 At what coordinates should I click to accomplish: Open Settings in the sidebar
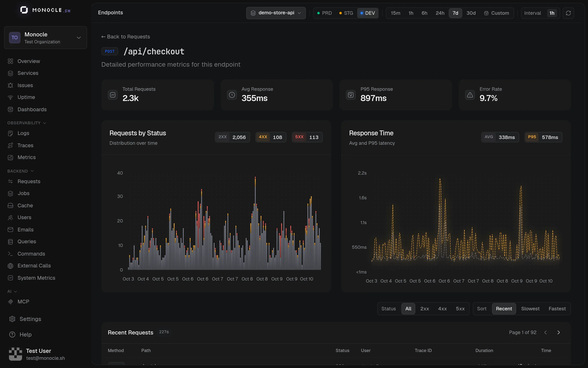[x=25, y=319]
